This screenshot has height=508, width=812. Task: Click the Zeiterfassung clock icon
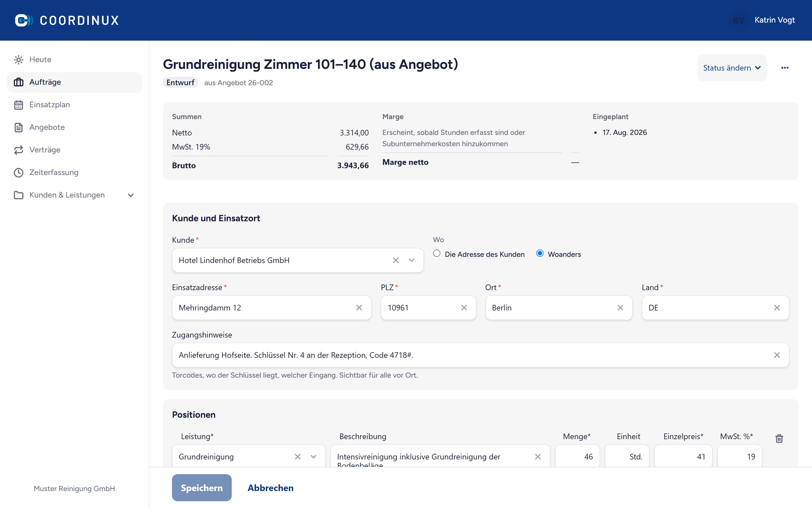click(18, 172)
